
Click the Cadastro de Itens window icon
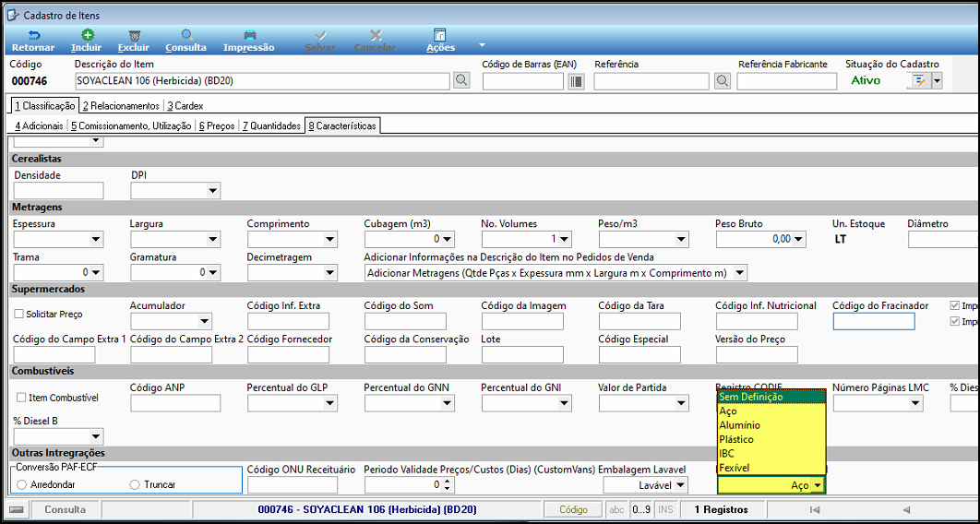[x=13, y=15]
